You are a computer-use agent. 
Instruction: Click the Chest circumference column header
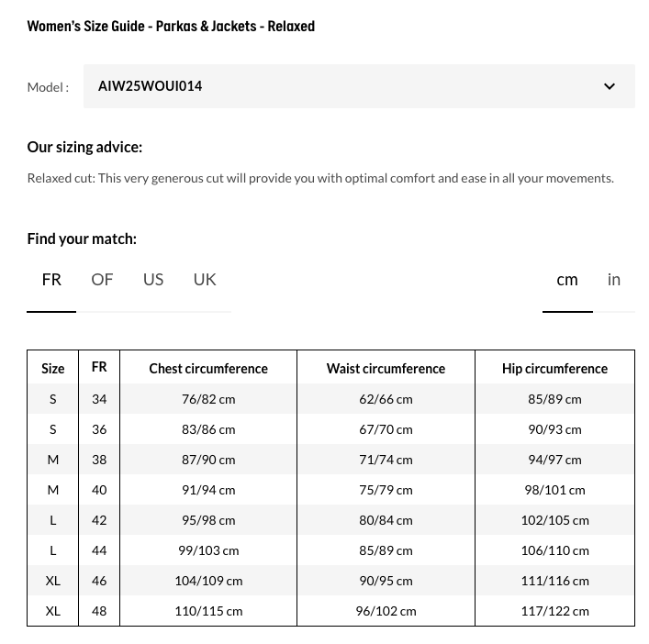[x=208, y=369]
